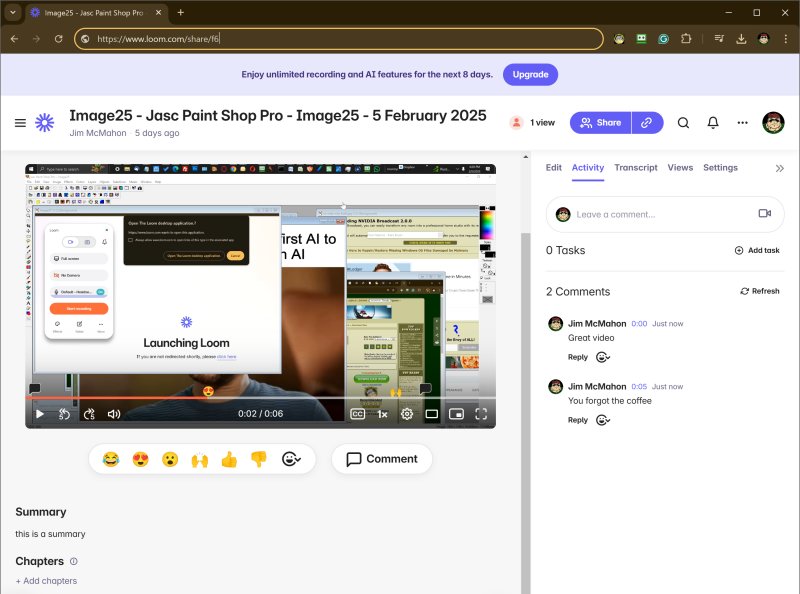
Task: Click the Loom logo icon
Action: 44,122
